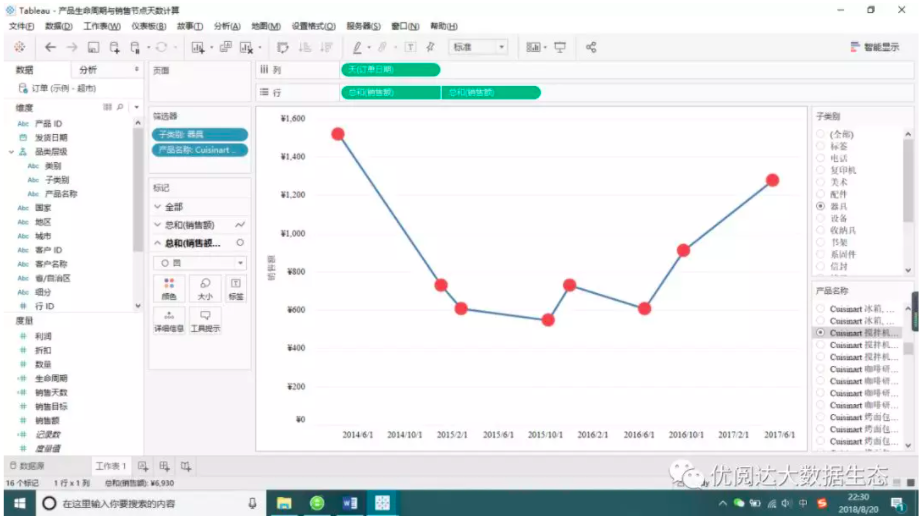The height and width of the screenshot is (516, 920).
Task: Click the share workbook icon
Action: point(591,48)
